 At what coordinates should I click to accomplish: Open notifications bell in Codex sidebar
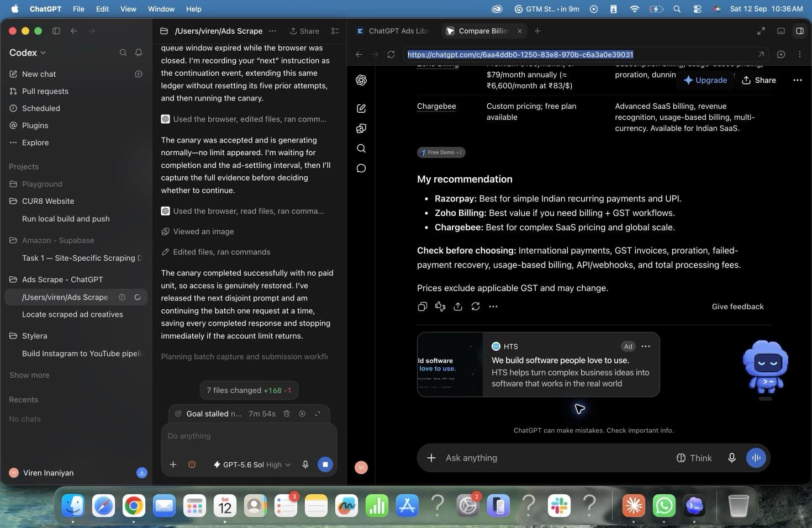(x=139, y=52)
